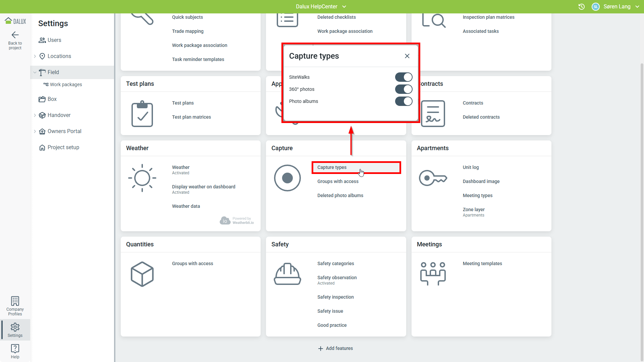This screenshot has height=362, width=644.
Task: Click the plus icon beside Add features
Action: coord(321,349)
